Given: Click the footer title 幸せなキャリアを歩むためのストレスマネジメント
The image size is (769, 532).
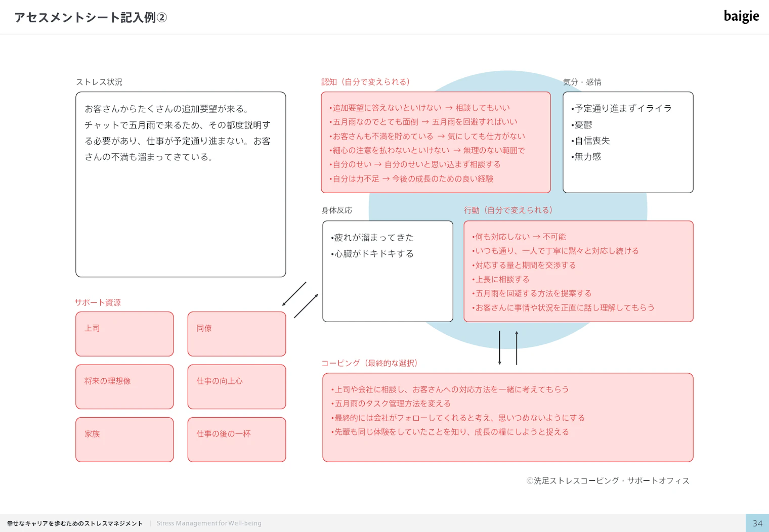Looking at the screenshot, I should [75, 523].
